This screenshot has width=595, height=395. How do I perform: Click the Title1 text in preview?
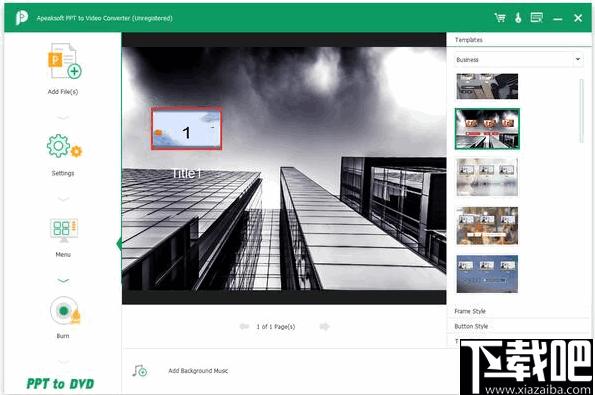click(x=186, y=173)
